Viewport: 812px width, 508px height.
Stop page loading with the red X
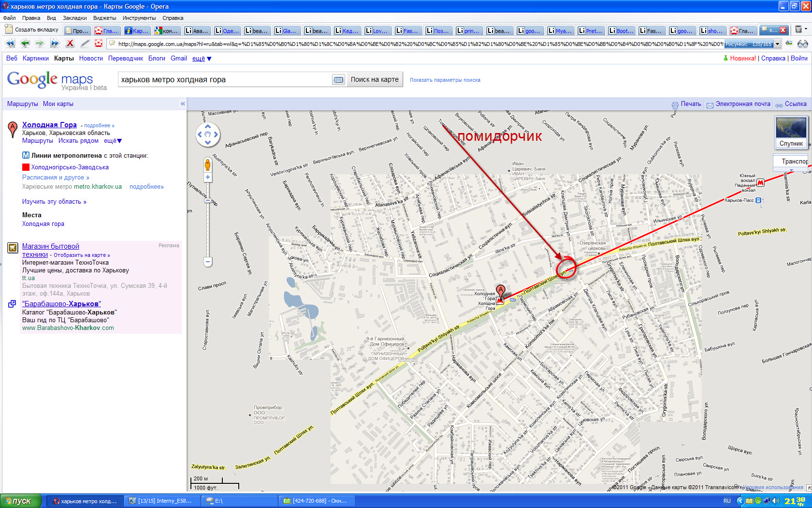(70, 44)
